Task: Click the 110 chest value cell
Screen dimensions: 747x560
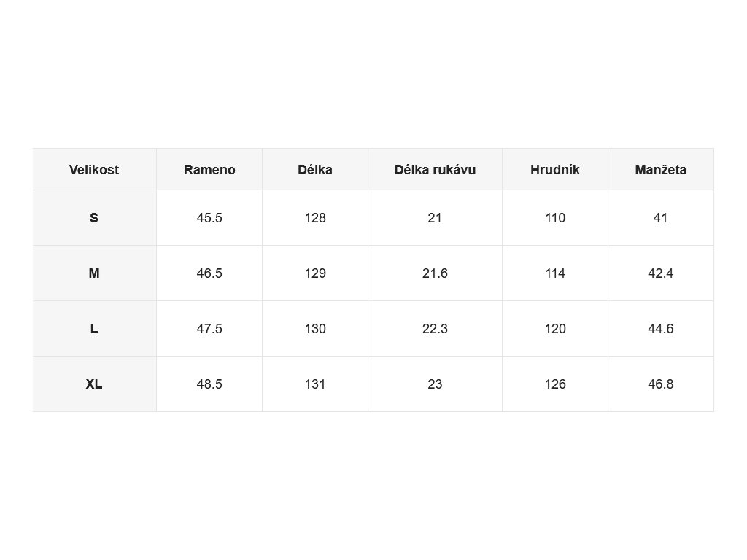Action: click(555, 218)
